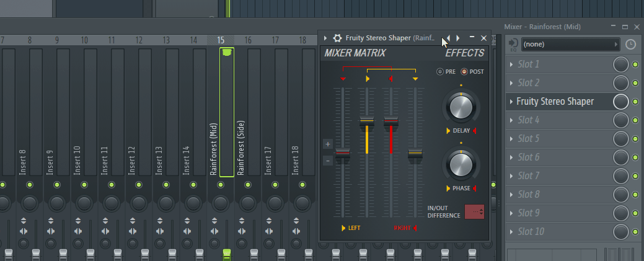This screenshot has height=261, width=644.
Task: Click the right PHASE red arrow
Action: pyautogui.click(x=475, y=188)
